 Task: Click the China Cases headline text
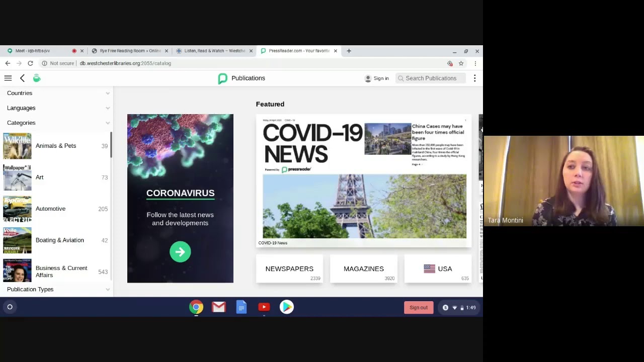click(x=438, y=132)
